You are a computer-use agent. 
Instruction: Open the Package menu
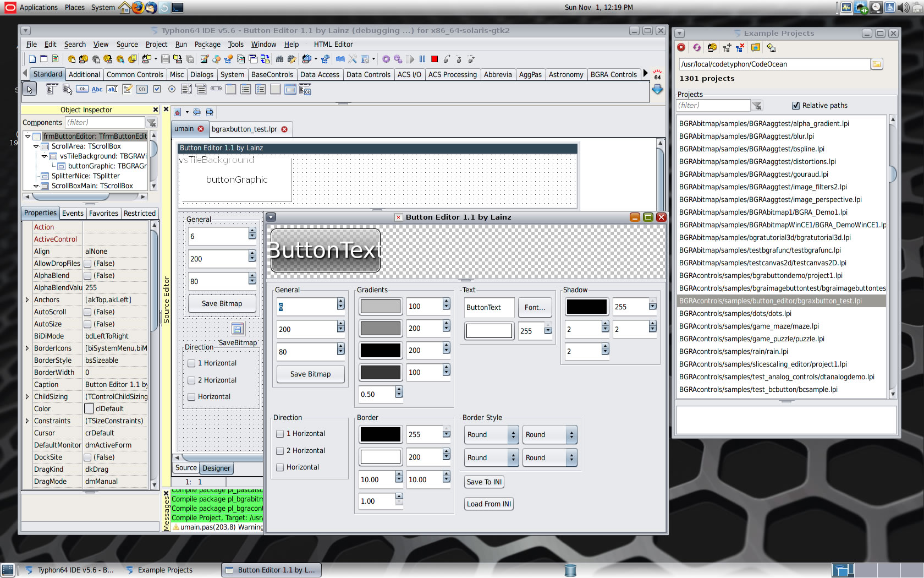click(207, 45)
